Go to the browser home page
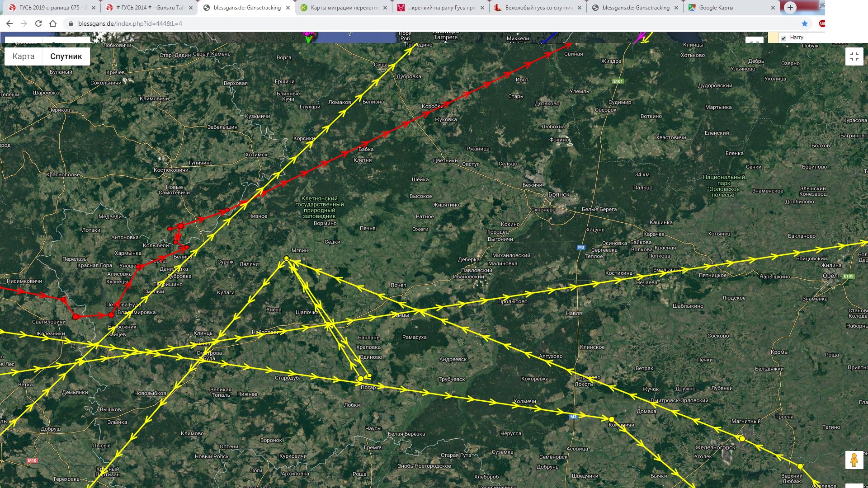The height and width of the screenshot is (488, 868). (x=53, y=23)
